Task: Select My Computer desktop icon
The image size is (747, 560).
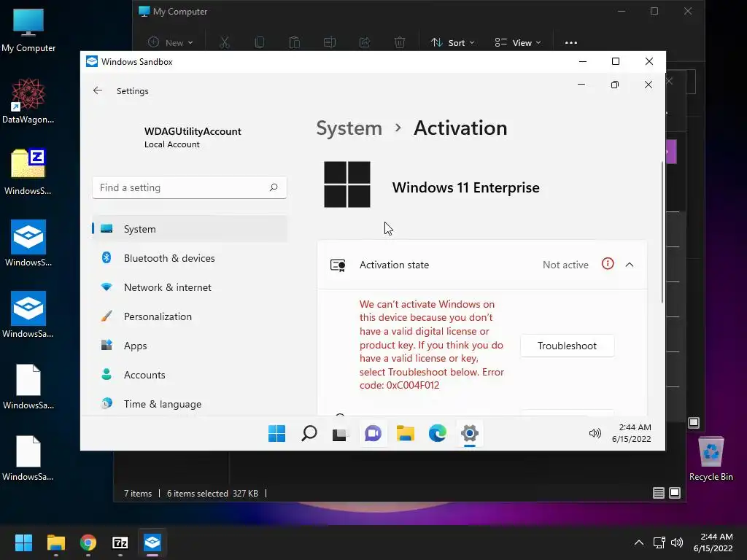Action: point(28,31)
